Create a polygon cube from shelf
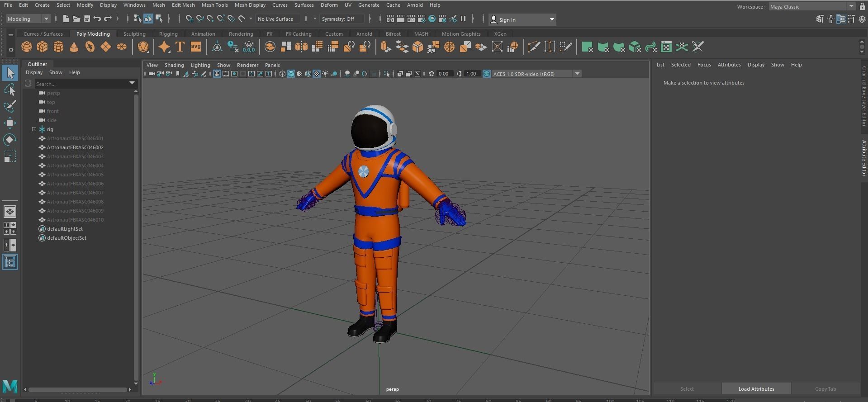The width and height of the screenshot is (868, 402). click(x=43, y=47)
